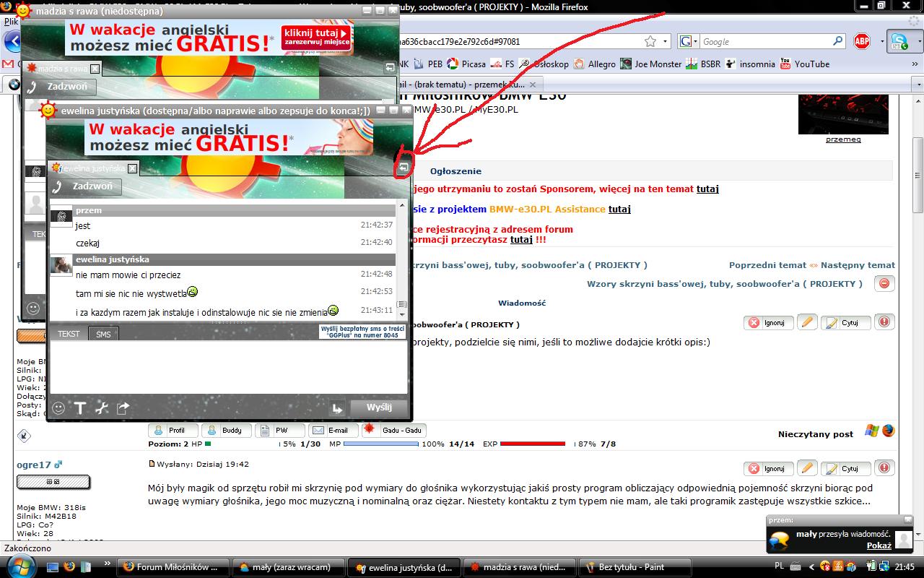Viewport: 924px width, 578px height.
Task: Click Pokaż in the notification popup
Action: (x=879, y=545)
